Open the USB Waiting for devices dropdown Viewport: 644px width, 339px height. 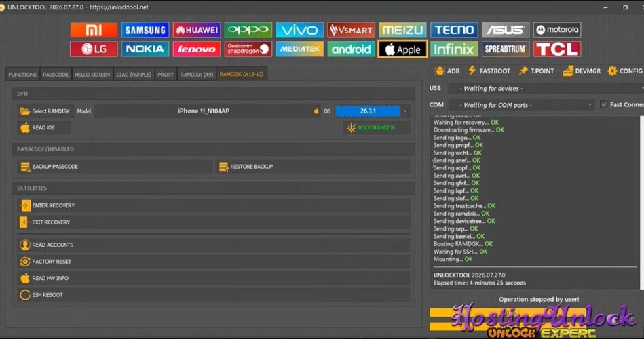(x=546, y=88)
